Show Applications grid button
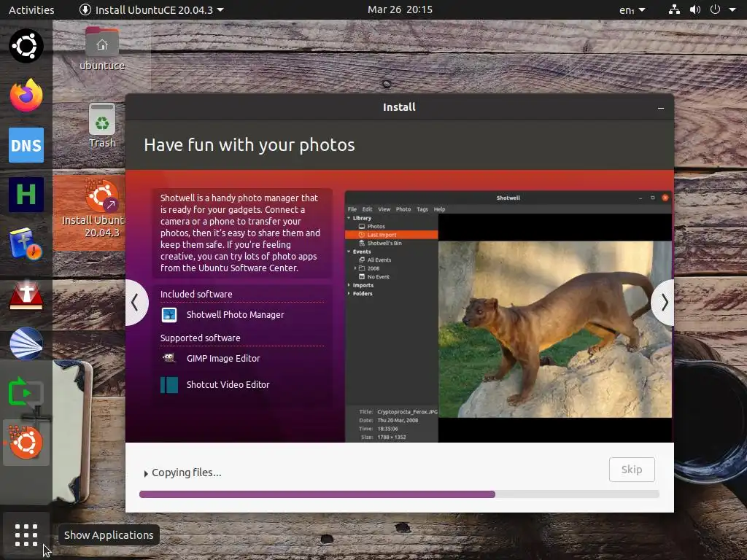The height and width of the screenshot is (560, 747). [x=26, y=536]
